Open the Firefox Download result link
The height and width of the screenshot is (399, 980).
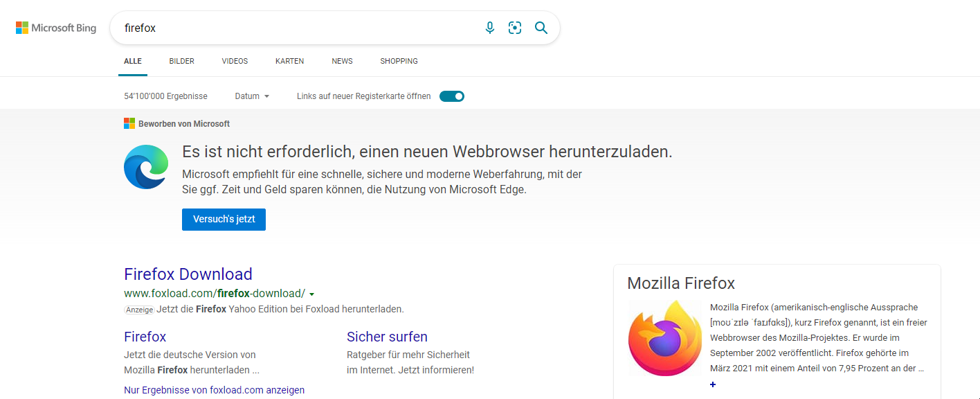[x=188, y=274]
